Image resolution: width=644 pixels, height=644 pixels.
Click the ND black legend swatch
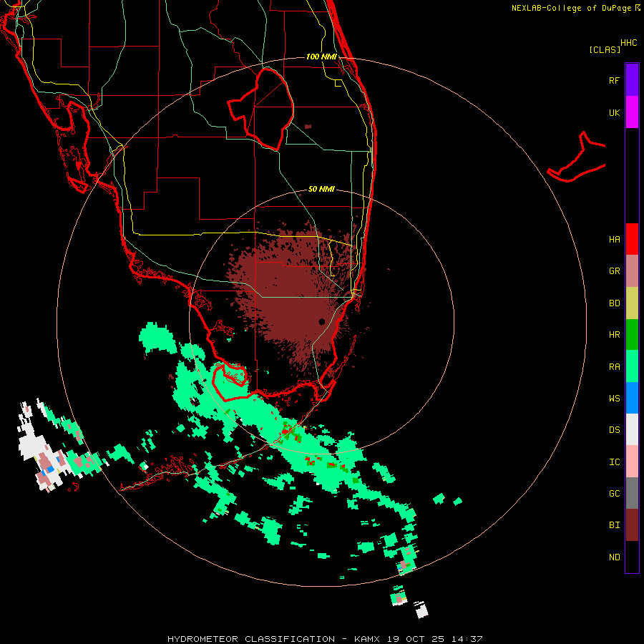pos(632,557)
